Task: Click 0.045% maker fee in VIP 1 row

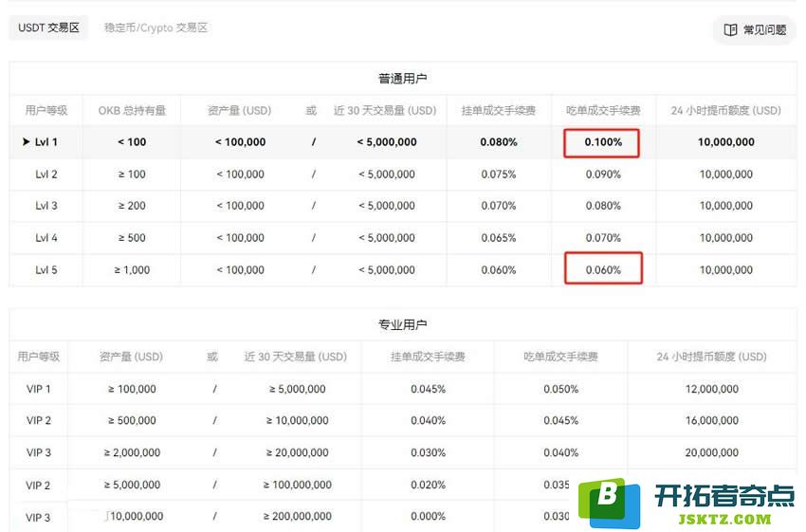Action: (429, 389)
